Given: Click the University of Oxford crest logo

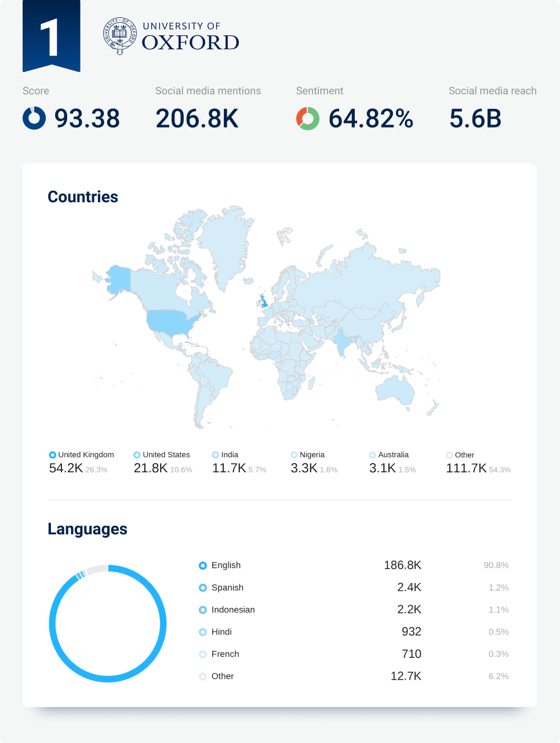Looking at the screenshot, I should tap(120, 36).
